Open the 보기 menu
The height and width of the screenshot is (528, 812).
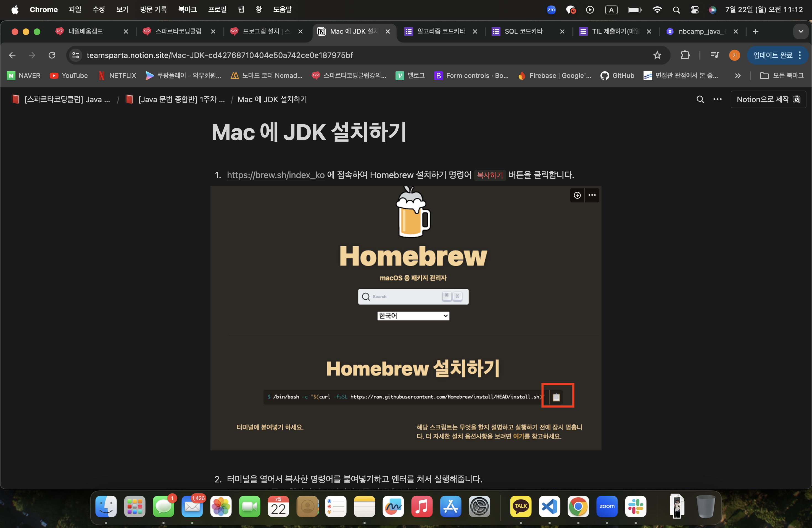[x=122, y=10]
